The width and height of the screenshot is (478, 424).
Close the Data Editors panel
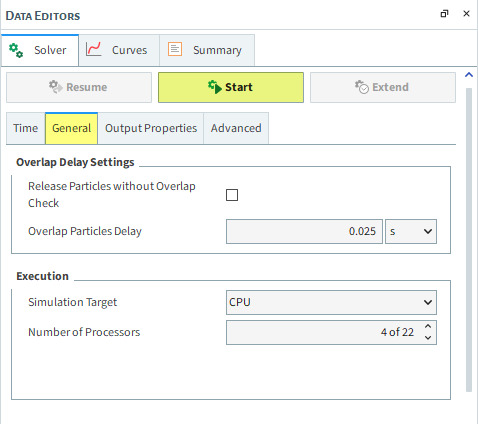click(x=466, y=14)
